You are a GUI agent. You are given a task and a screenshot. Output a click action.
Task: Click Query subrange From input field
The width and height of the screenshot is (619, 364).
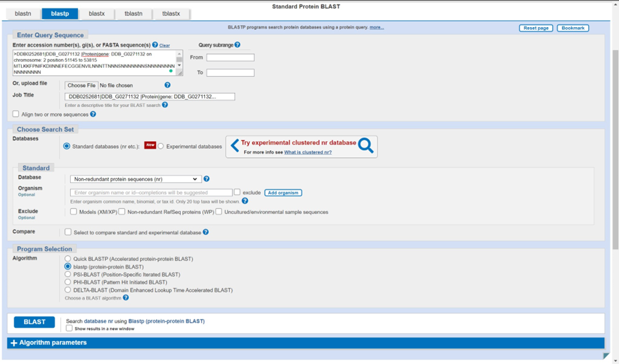[230, 57]
